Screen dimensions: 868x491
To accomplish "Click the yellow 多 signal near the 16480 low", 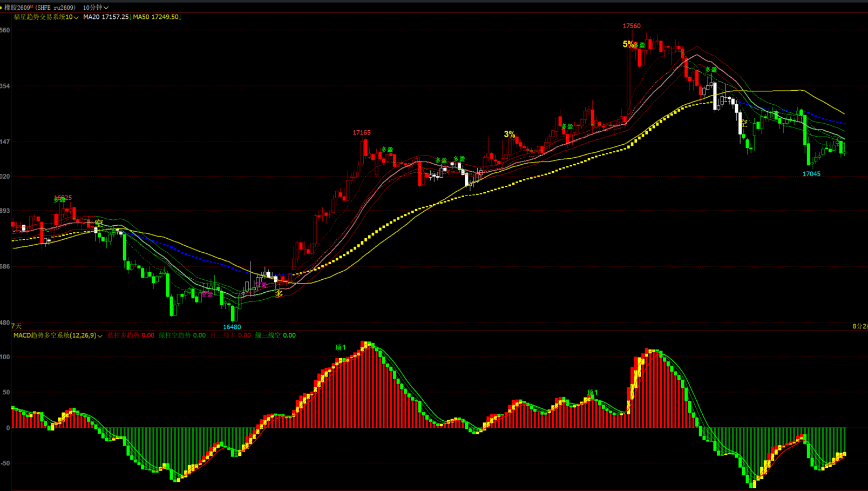I will (279, 294).
